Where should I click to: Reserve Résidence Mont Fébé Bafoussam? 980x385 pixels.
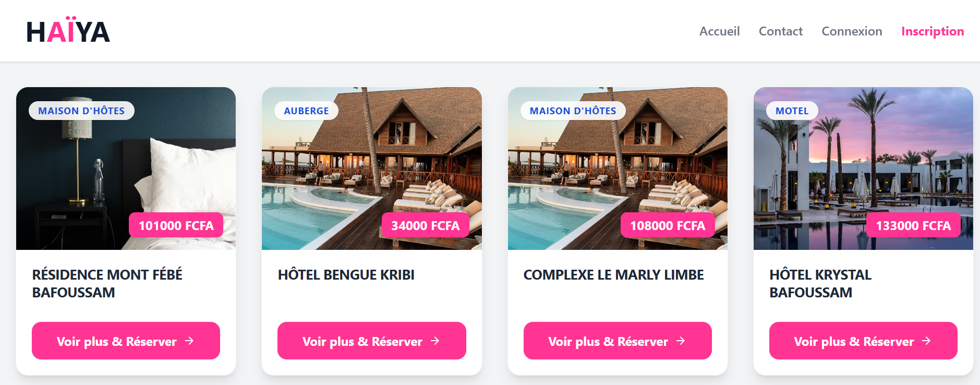coord(126,341)
